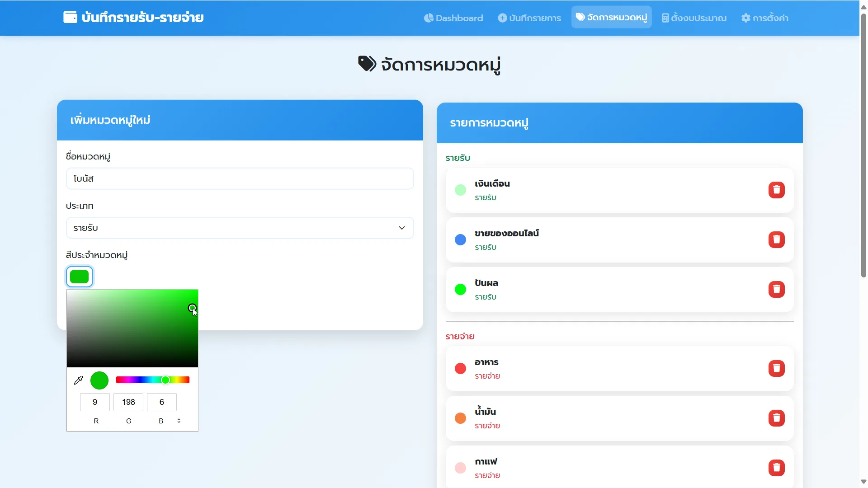Open the ประเภท dropdown showing รายรับ
Viewport: 868px width, 488px height.
(240, 228)
